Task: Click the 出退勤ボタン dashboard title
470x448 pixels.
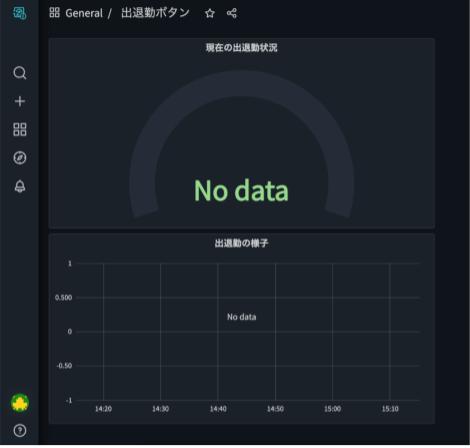Action: pyautogui.click(x=155, y=13)
